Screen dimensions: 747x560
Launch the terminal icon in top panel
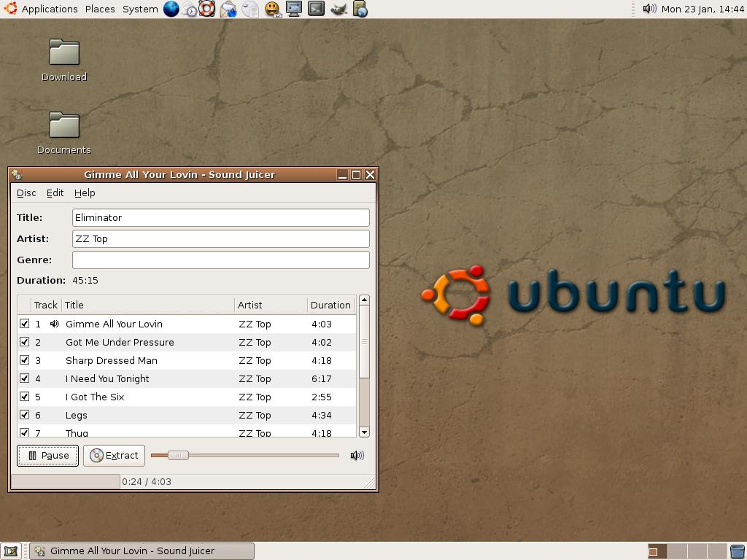pyautogui.click(x=316, y=9)
